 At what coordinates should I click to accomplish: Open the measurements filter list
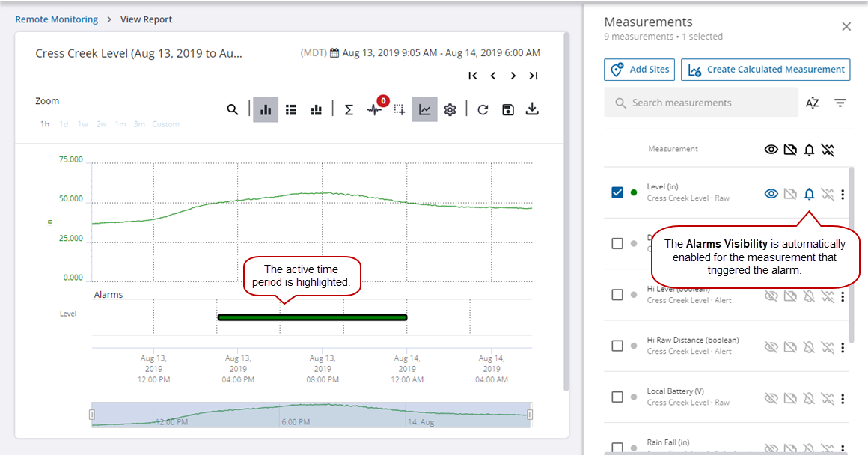[x=840, y=103]
